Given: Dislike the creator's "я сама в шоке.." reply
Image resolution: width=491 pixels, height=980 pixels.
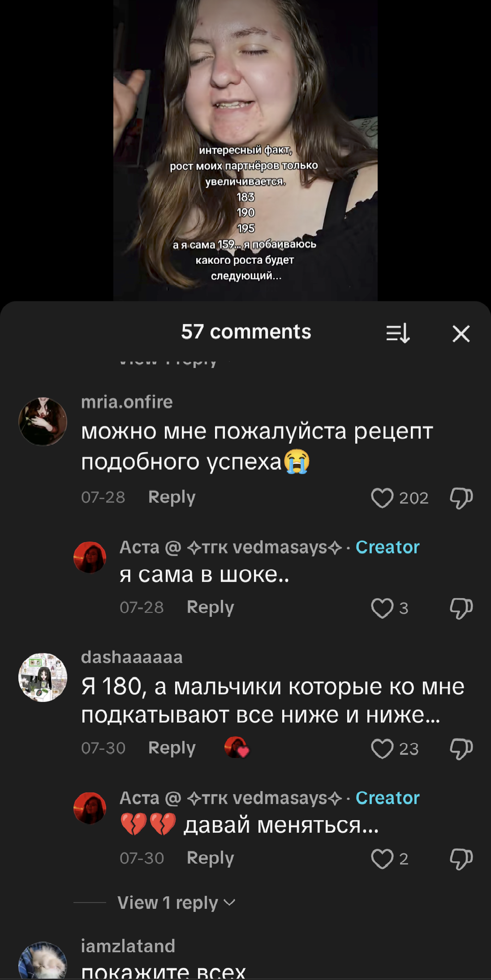Looking at the screenshot, I should click(x=461, y=608).
